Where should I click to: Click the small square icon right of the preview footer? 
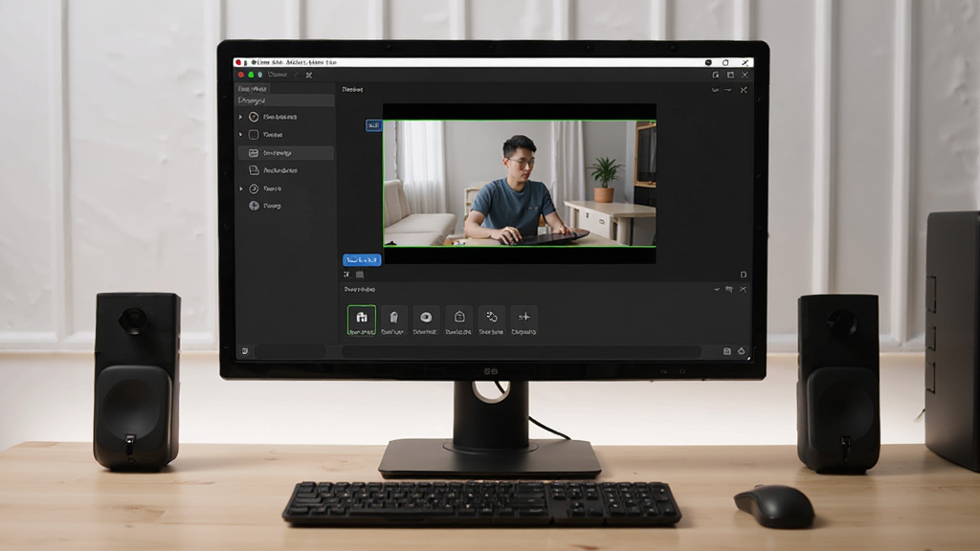[x=743, y=275]
